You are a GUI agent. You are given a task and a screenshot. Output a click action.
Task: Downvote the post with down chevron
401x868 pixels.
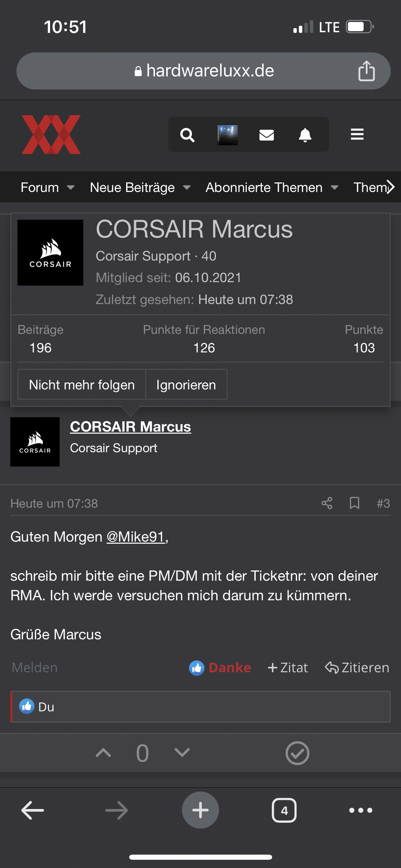click(182, 753)
